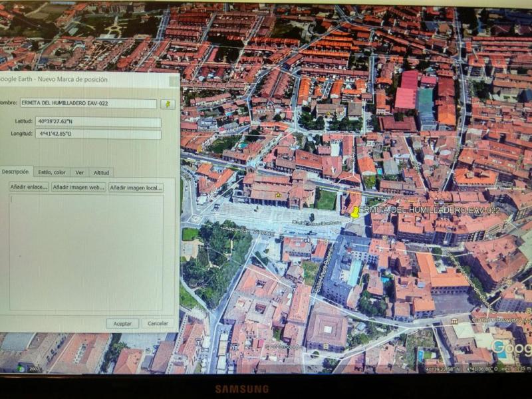Cancel the new placemark dialog
Screen dimensions: 532x399
[158, 323]
